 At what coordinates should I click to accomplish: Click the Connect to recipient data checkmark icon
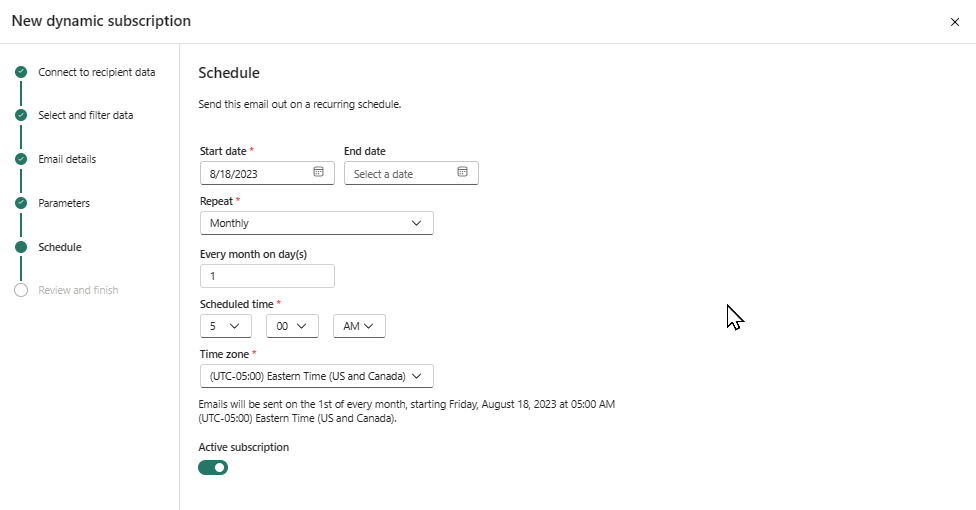[21, 72]
